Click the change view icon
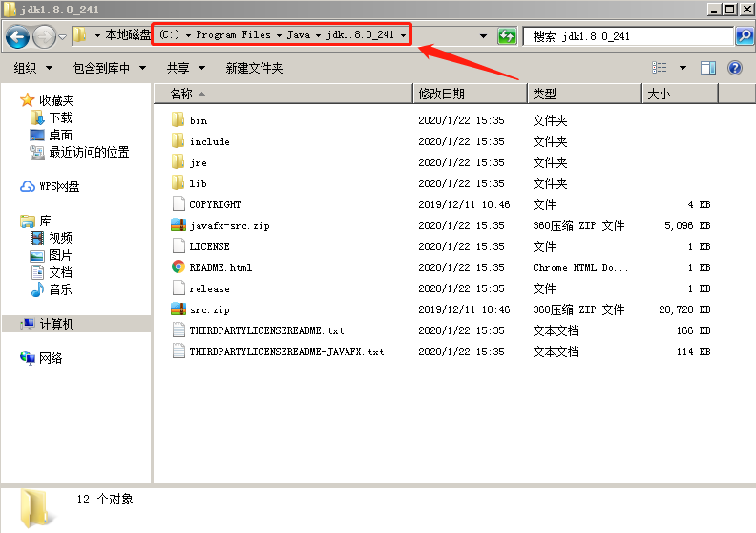This screenshot has height=533, width=756. (x=659, y=68)
